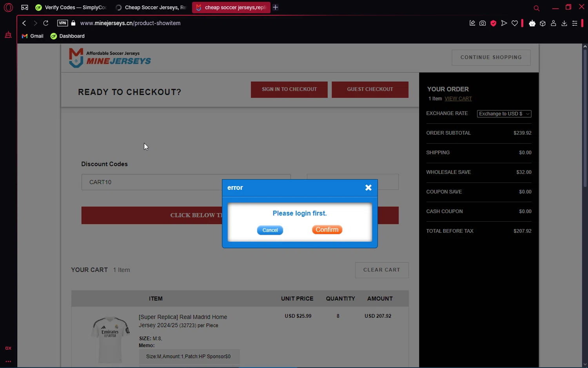Click the Real Madrid jersey thumbnail
This screenshot has height=368, width=588.
click(x=110, y=339)
